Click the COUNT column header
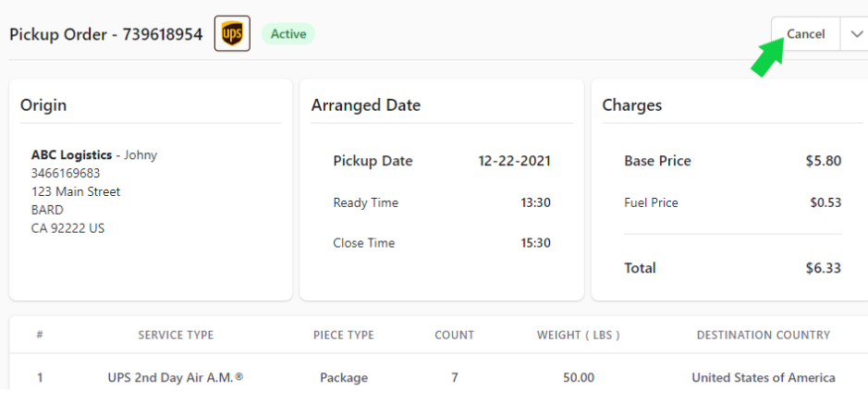The height and width of the screenshot is (403, 868). [x=454, y=335]
